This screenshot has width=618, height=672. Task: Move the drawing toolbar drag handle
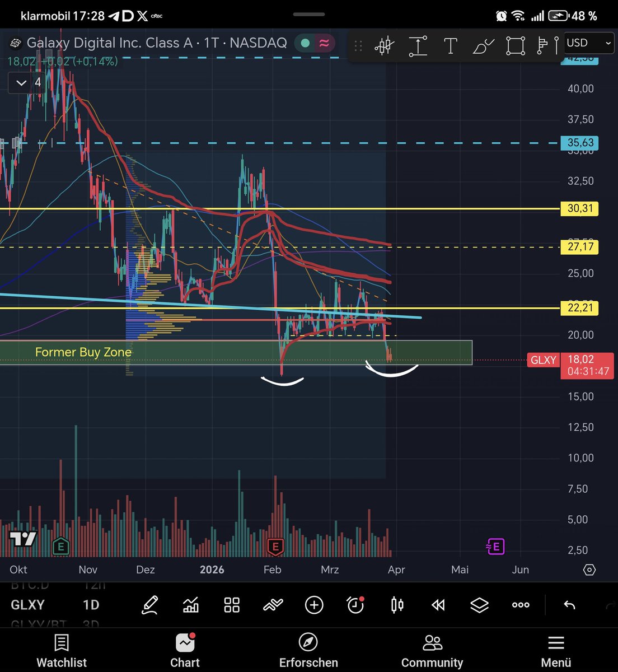point(358,46)
